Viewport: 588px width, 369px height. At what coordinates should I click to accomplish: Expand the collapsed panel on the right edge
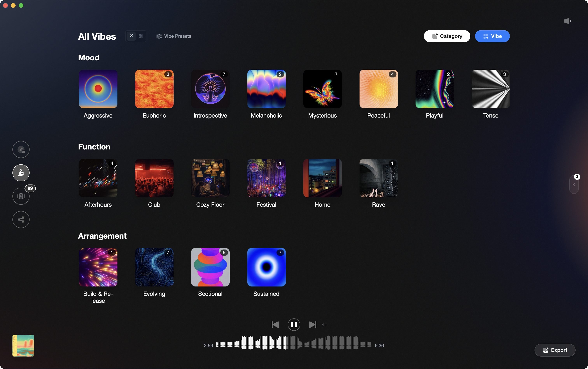click(x=574, y=184)
